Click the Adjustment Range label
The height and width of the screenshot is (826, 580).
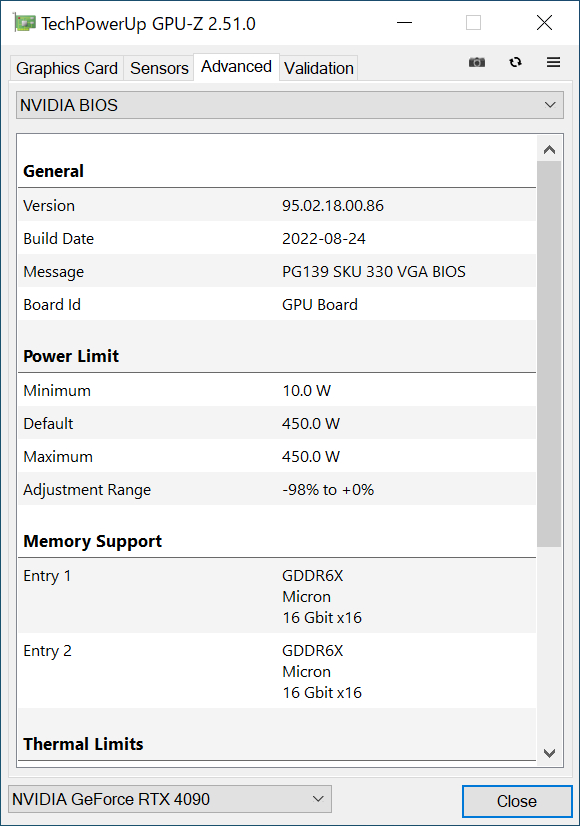click(x=87, y=490)
